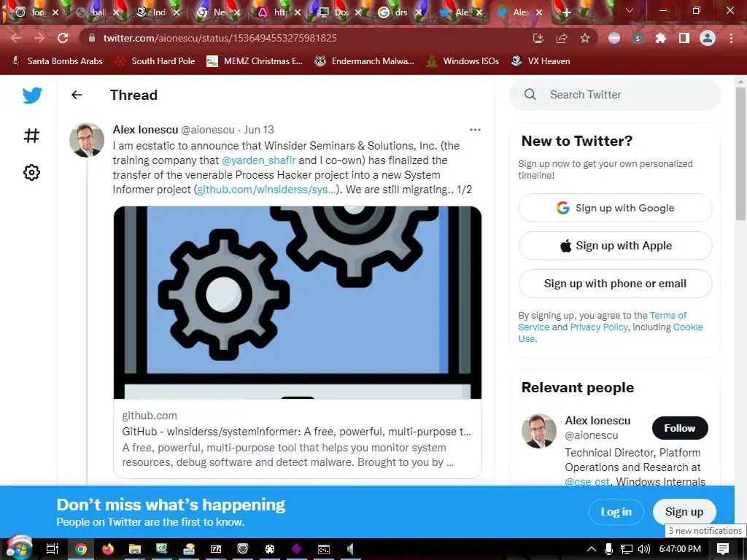The height and width of the screenshot is (560, 747).
Task: Click the Twitter bird home icon
Action: coord(32,96)
